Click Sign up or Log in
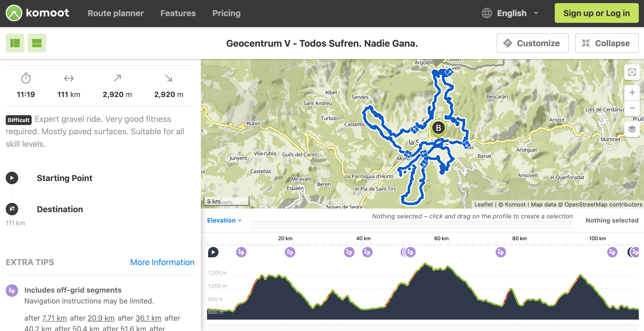This screenshot has height=331, width=644. (x=597, y=13)
